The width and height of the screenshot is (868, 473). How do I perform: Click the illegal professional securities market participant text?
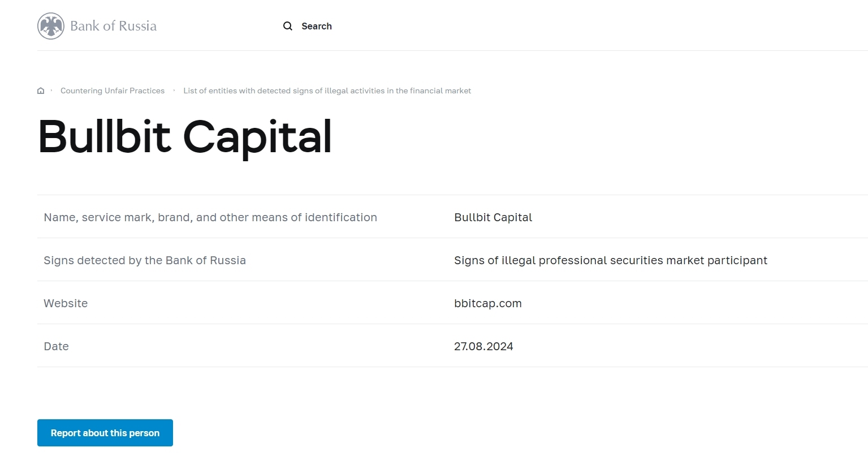pos(611,260)
